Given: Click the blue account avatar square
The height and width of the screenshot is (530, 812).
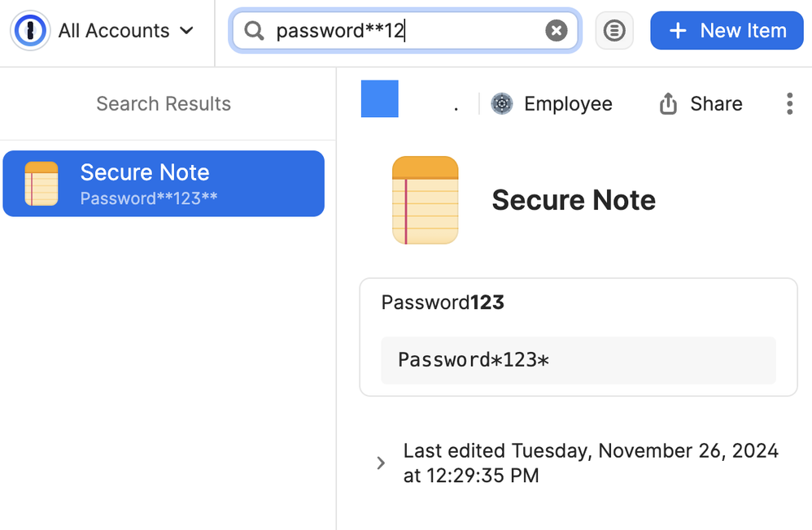Looking at the screenshot, I should (x=380, y=99).
